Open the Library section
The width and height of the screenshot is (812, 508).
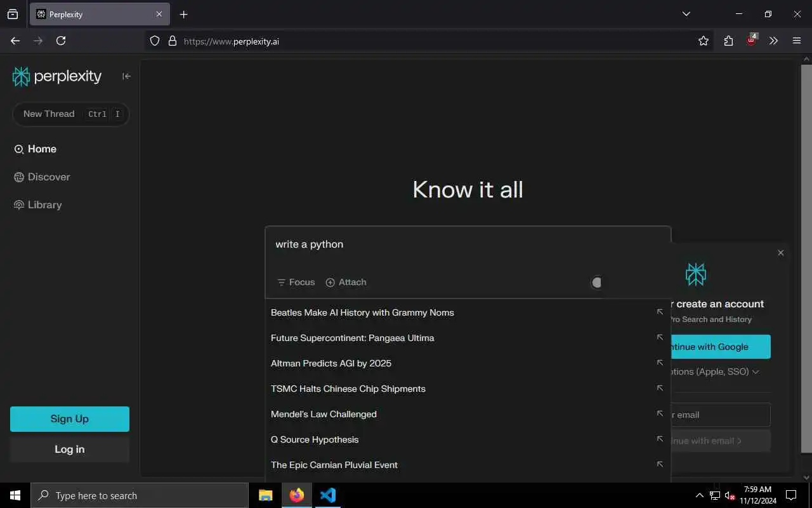coord(38,204)
